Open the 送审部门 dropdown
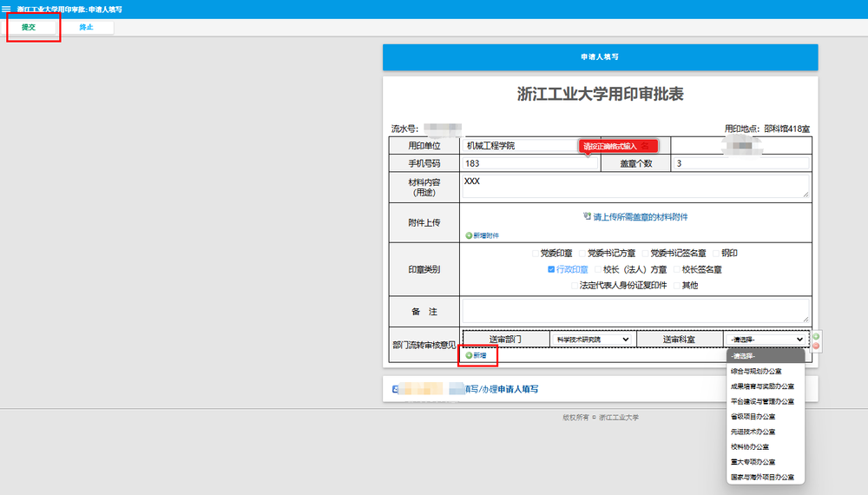The image size is (868, 495). click(594, 339)
